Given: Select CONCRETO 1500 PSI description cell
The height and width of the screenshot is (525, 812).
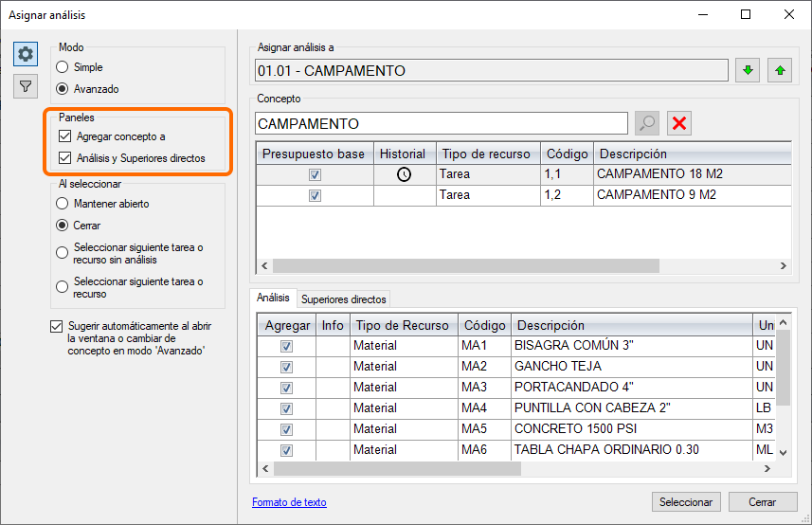Looking at the screenshot, I should click(632, 428).
